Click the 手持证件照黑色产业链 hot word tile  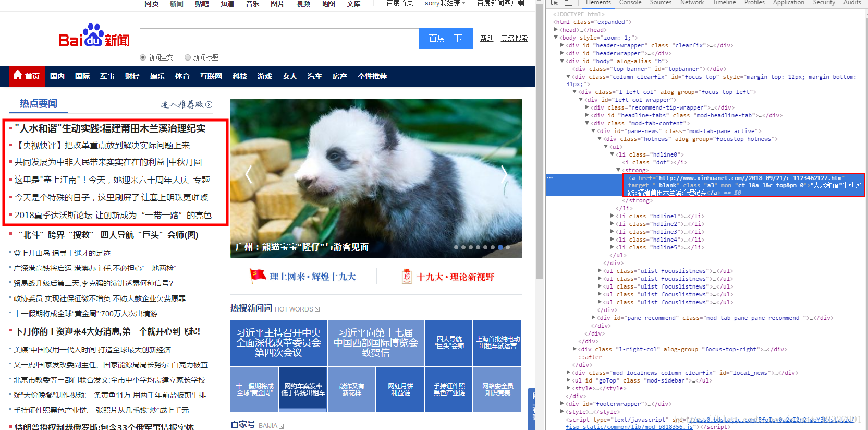point(449,389)
